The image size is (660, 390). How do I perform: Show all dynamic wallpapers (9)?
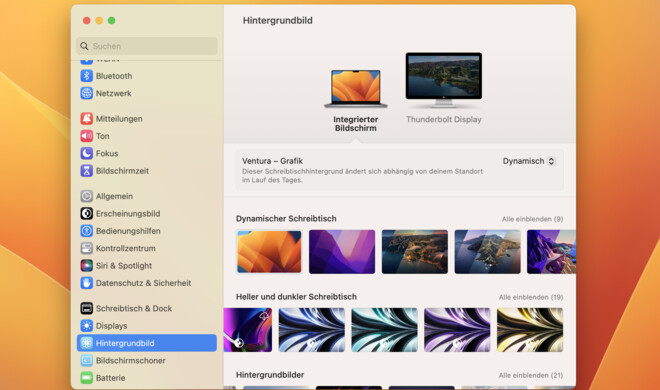click(x=532, y=219)
